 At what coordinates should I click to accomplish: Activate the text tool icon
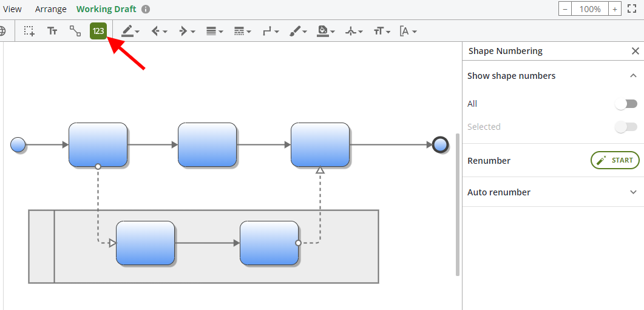pyautogui.click(x=52, y=31)
